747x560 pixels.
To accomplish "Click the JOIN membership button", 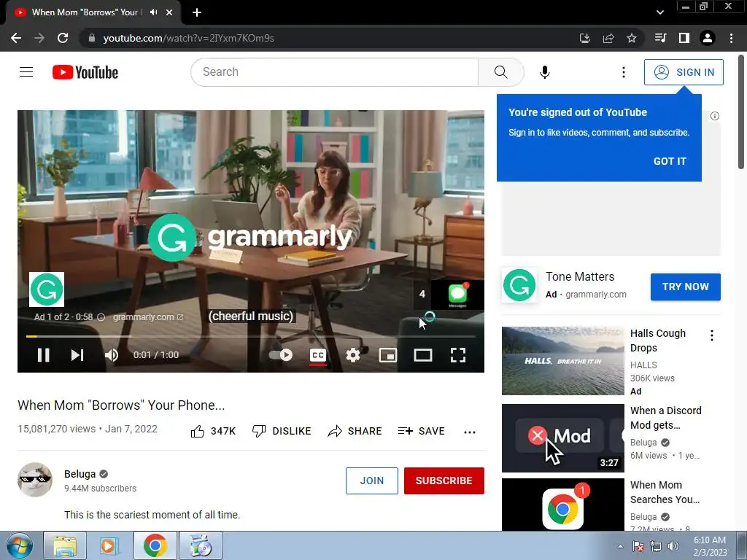I will click(371, 481).
